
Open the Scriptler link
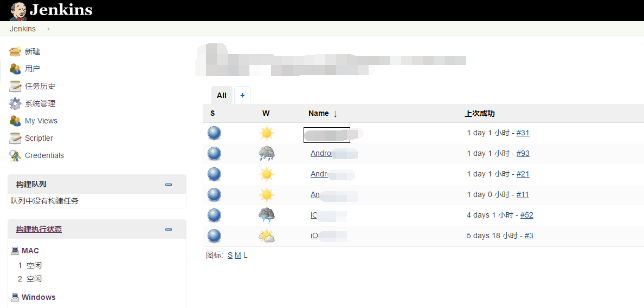tap(39, 138)
